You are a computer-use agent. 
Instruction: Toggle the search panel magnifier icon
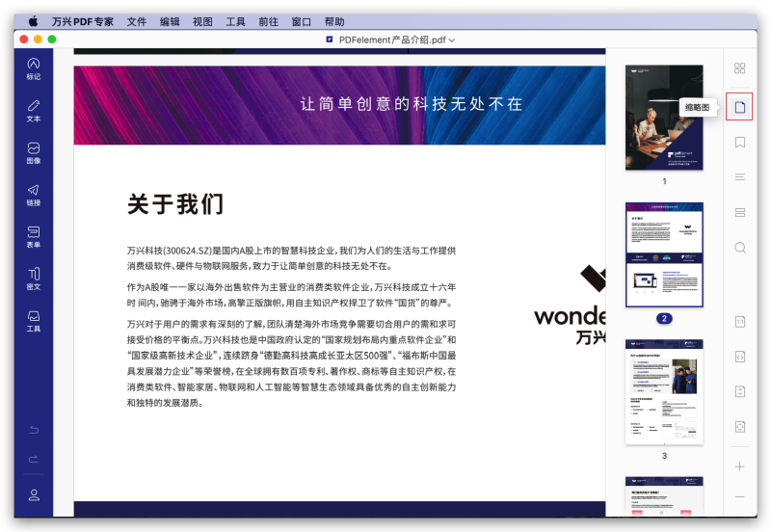coord(740,248)
